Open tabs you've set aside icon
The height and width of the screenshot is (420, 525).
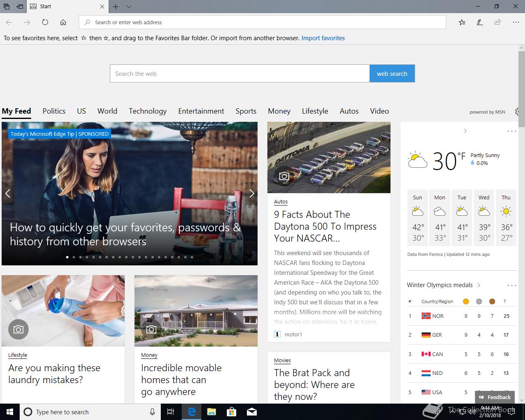[x=7, y=7]
